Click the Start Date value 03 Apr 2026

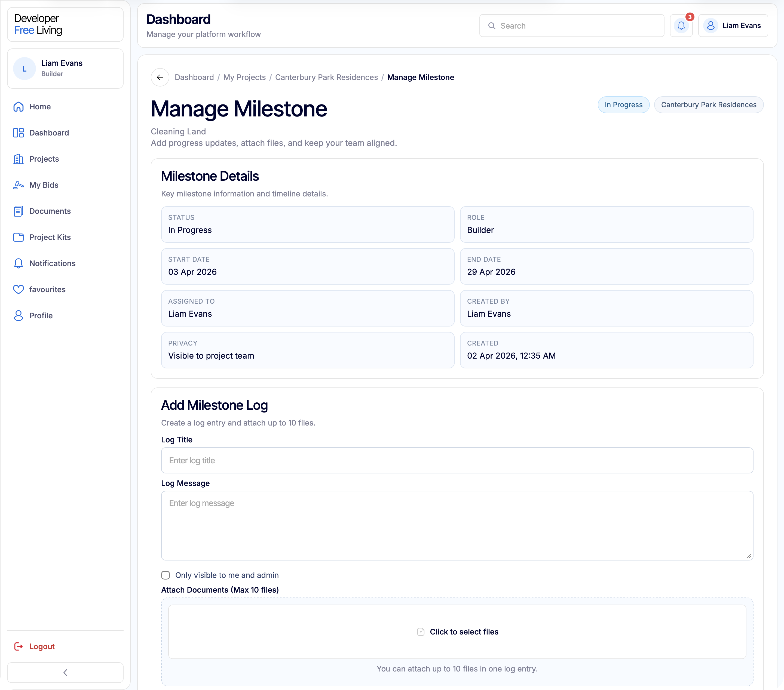tap(192, 272)
